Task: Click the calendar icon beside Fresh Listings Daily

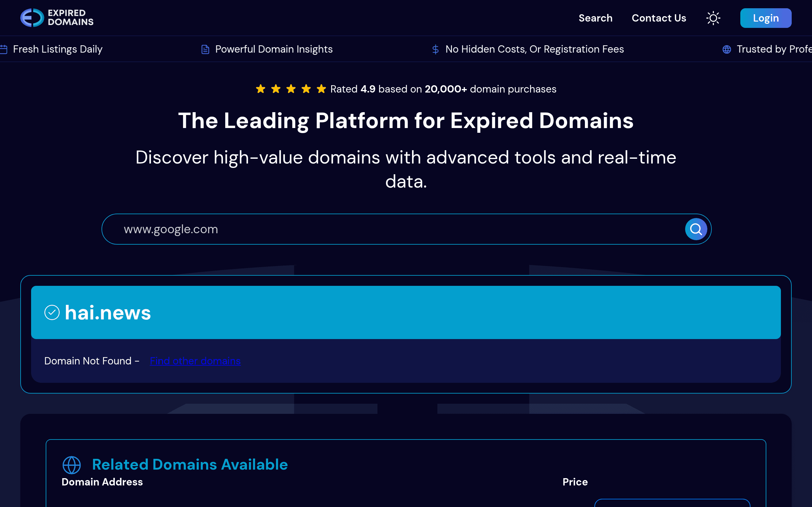Action: (x=4, y=49)
